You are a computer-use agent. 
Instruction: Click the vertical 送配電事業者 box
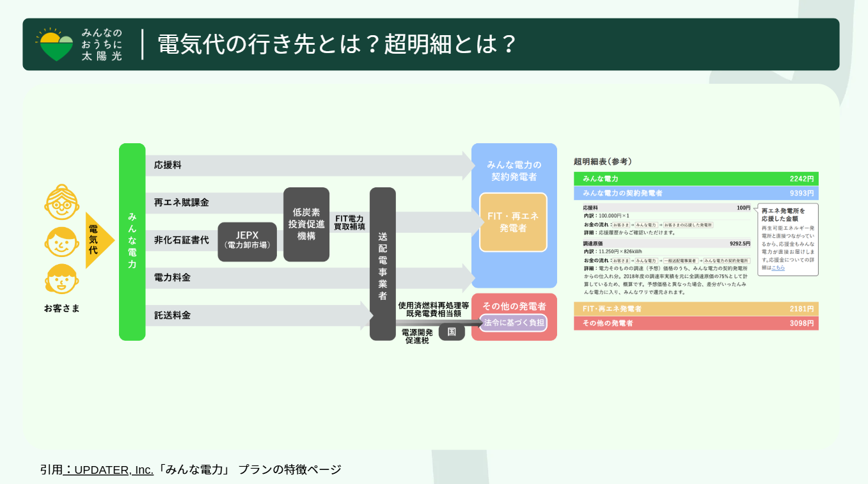pos(383,264)
